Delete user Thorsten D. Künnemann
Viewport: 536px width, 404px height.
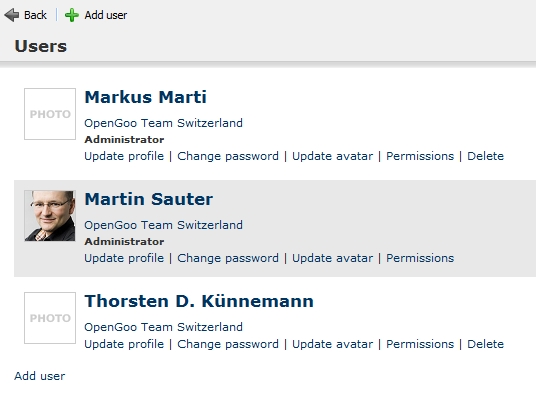click(x=485, y=344)
